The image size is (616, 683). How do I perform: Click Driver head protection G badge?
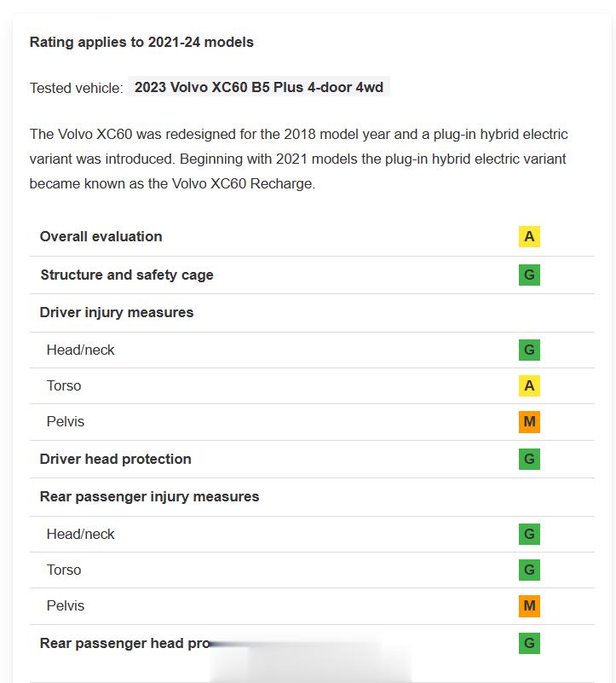click(529, 459)
